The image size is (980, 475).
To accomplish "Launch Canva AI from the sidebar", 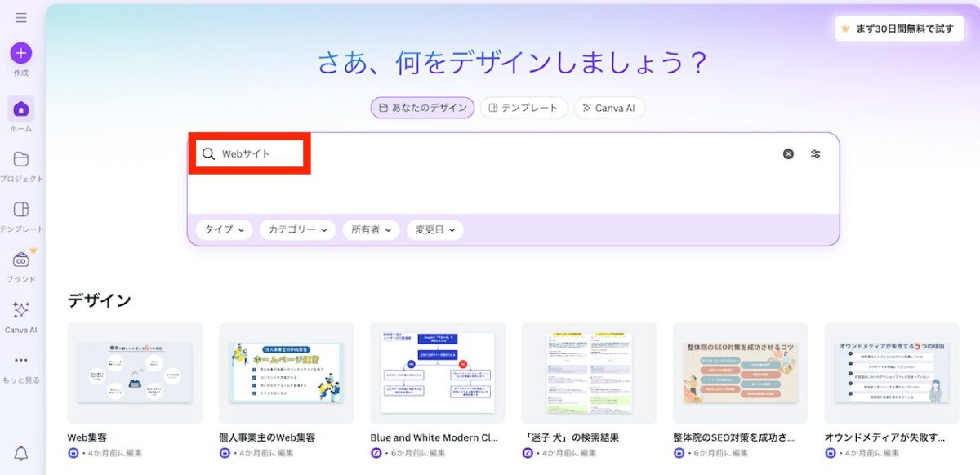I will pos(21,310).
